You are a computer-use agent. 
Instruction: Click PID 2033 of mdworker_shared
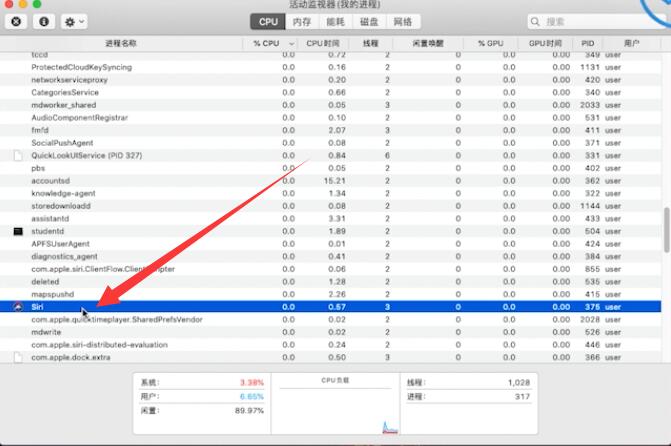pos(590,105)
